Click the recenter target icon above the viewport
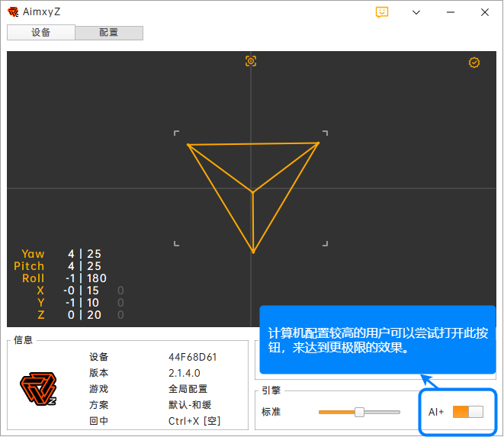 click(251, 61)
